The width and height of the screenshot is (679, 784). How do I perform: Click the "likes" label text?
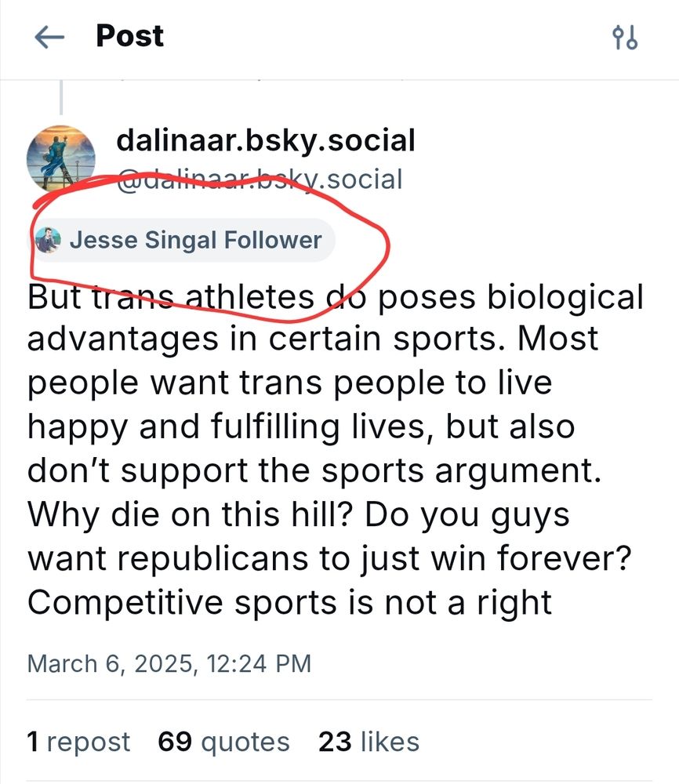click(x=390, y=741)
